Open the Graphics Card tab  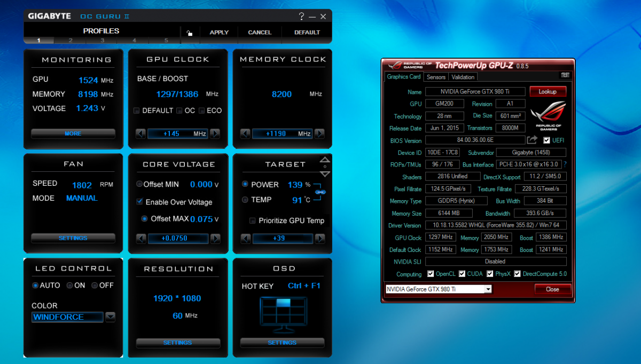click(x=404, y=77)
